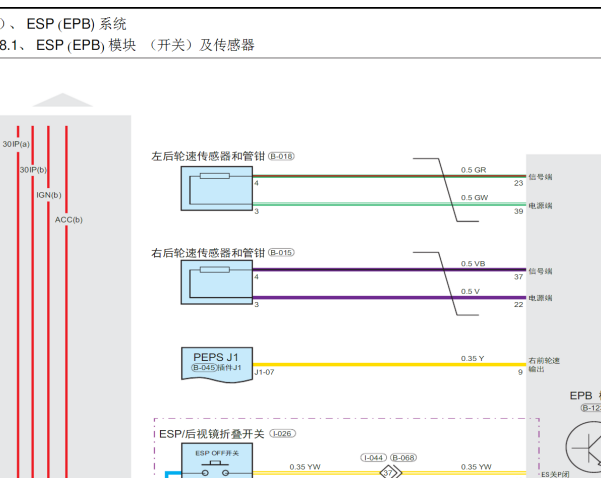Select the left rear wheel speed sensor box
The height and width of the screenshot is (478, 601).
217,188
